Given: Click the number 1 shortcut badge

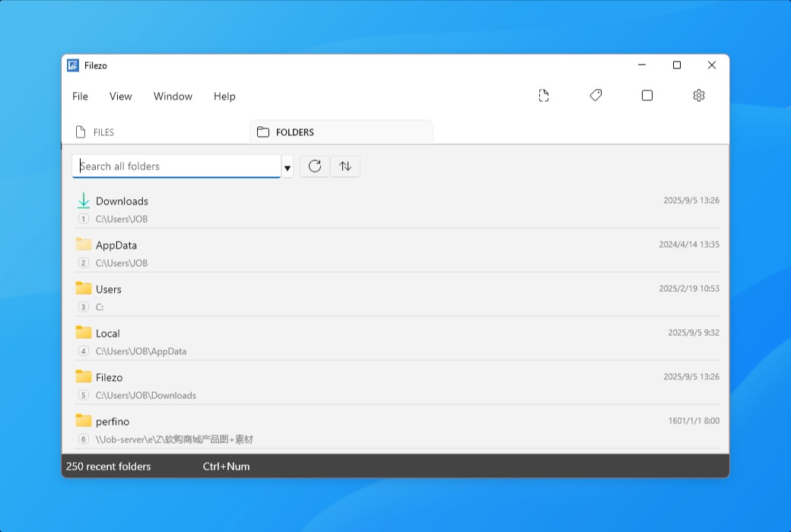Looking at the screenshot, I should (84, 219).
